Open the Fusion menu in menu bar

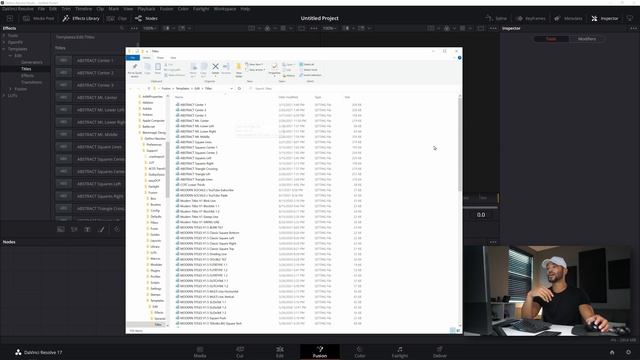[x=166, y=9]
